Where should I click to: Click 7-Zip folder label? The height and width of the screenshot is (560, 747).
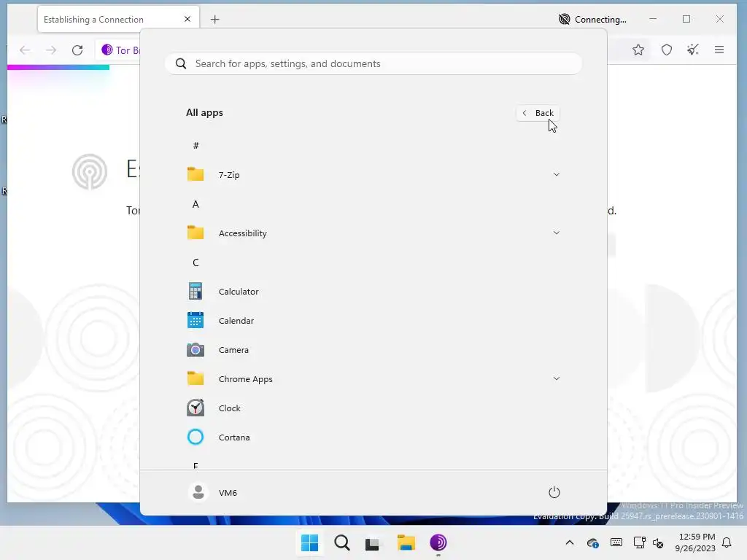[229, 175]
